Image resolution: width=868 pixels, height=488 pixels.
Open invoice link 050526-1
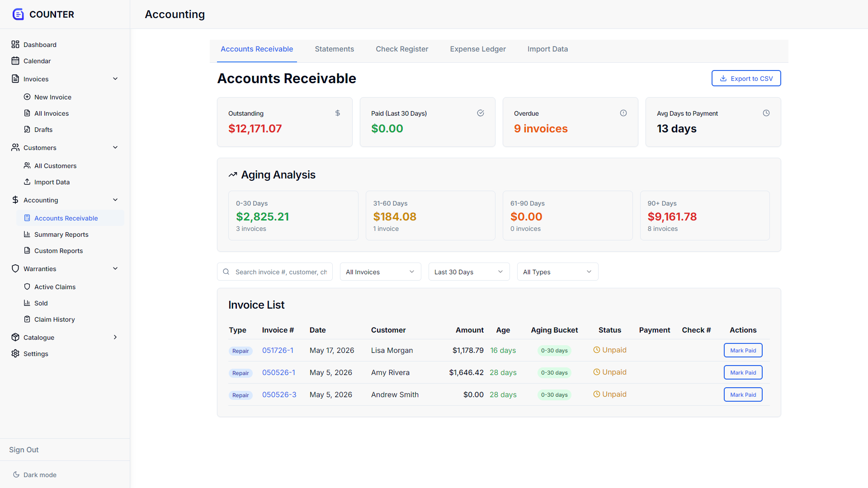point(278,372)
